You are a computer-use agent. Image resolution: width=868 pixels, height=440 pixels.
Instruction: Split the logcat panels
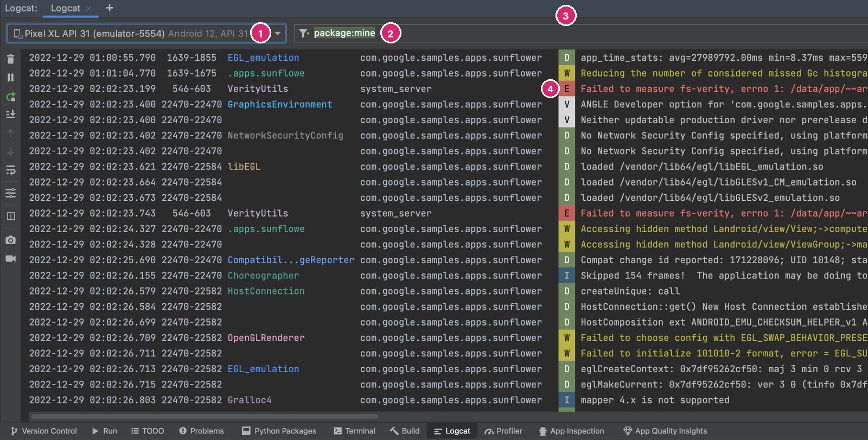tap(10, 216)
